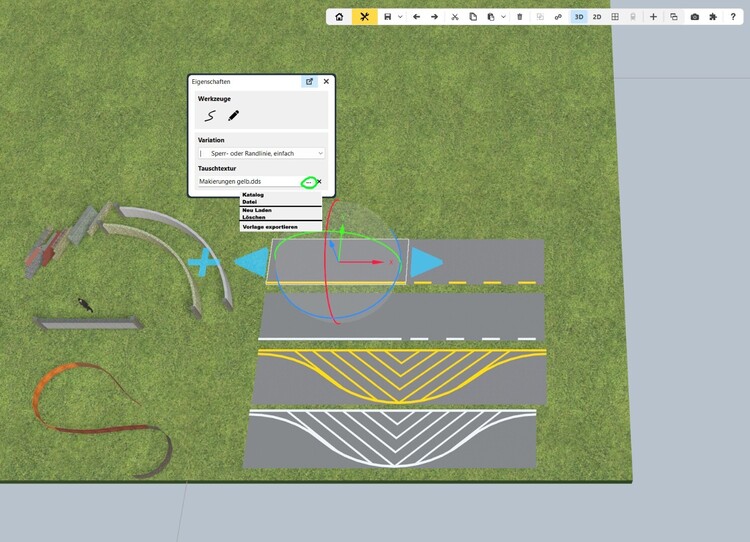Click the Tauschtextur field Makierungen gelb.dds
Image resolution: width=750 pixels, height=542 pixels.
[249, 182]
